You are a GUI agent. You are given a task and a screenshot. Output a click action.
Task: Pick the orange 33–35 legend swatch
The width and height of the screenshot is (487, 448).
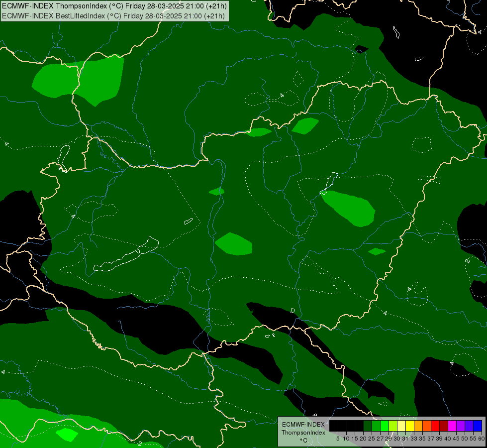[x=418, y=426]
